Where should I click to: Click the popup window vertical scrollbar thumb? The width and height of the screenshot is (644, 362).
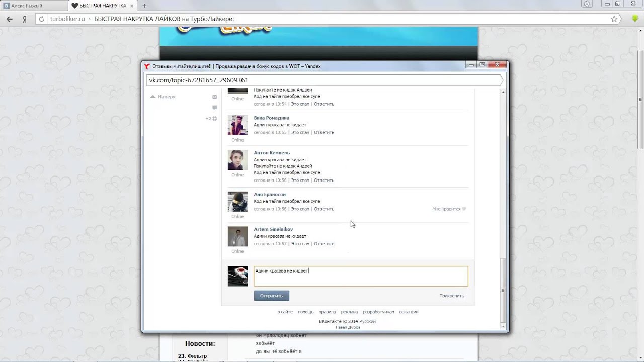click(x=503, y=290)
